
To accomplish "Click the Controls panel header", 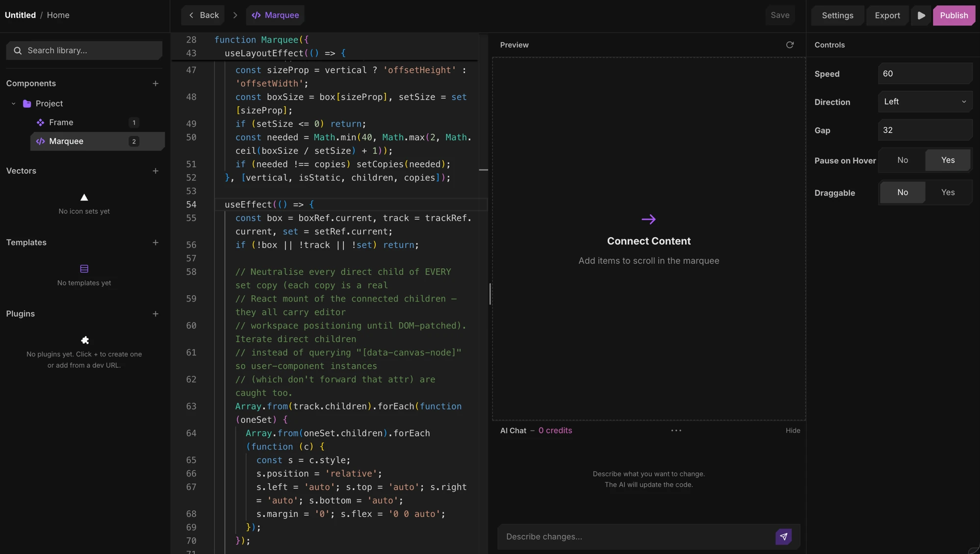I will point(829,45).
